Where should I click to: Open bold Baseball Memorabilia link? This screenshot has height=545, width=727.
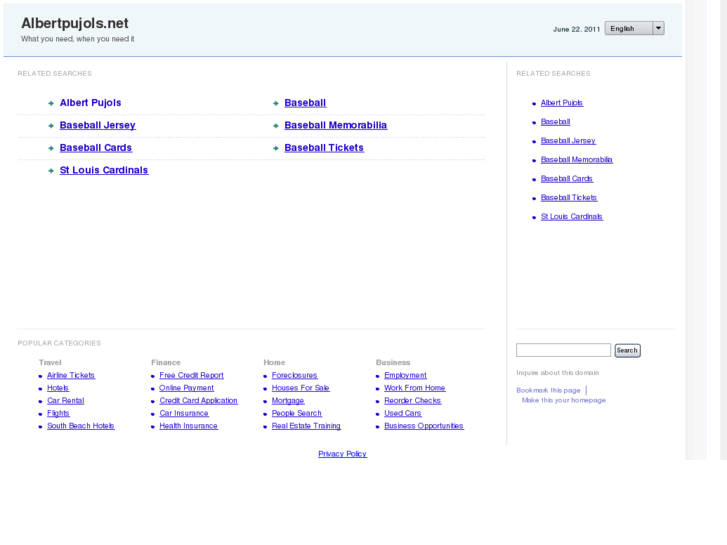[336, 125]
